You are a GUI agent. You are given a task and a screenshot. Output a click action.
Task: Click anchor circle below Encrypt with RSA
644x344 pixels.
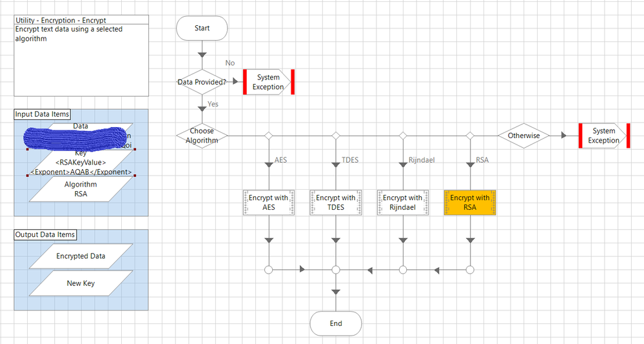tap(470, 270)
